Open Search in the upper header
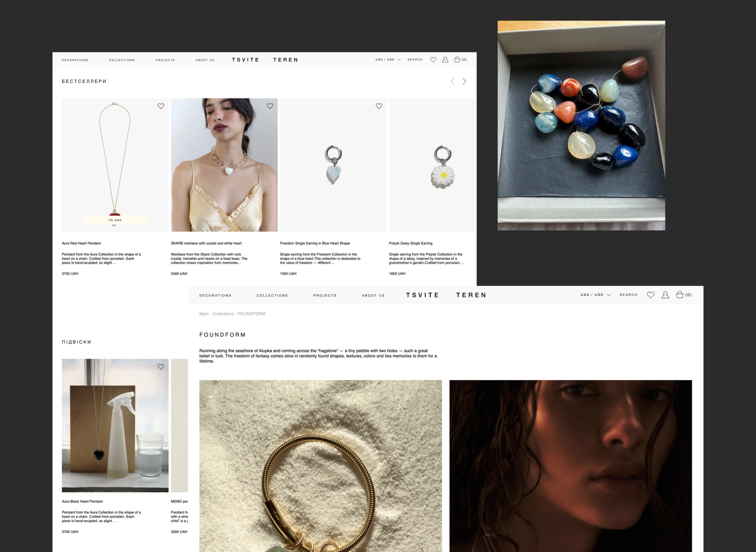Screen dimensions: 756x552 415,59
